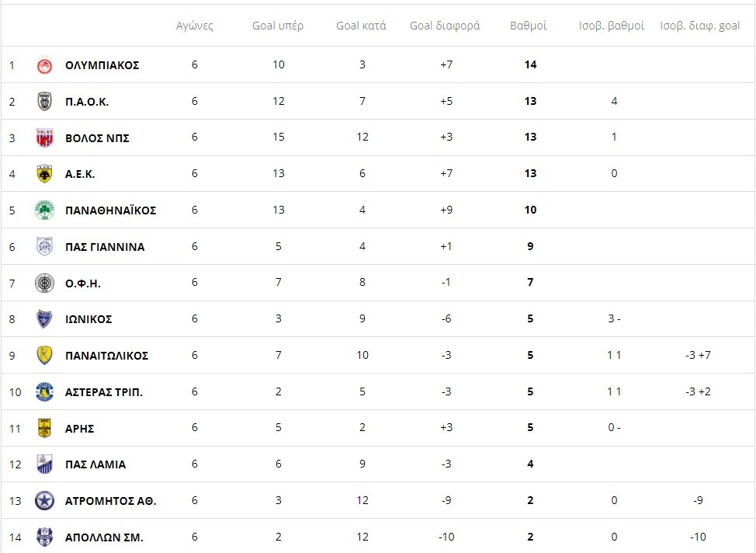Click the ΠΑΣ Γιάννινα team crest

pos(44,247)
